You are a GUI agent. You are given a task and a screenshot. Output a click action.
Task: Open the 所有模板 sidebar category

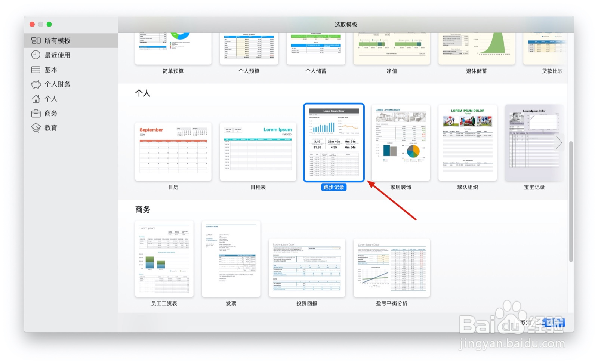coord(71,40)
